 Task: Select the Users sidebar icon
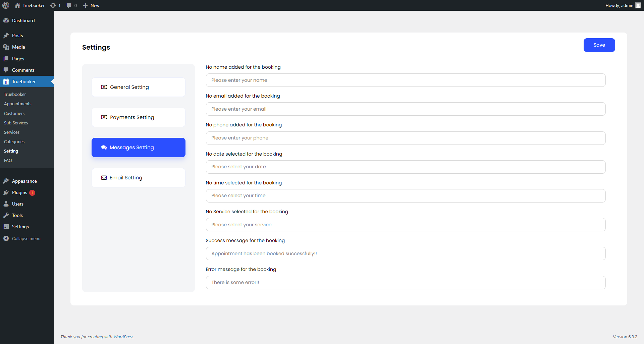pyautogui.click(x=6, y=204)
